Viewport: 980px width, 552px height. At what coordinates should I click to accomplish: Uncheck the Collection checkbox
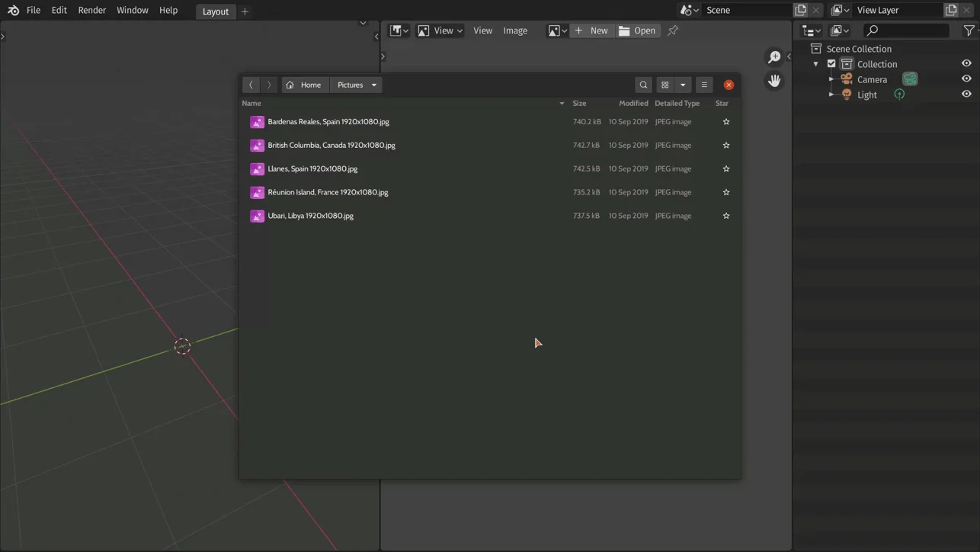coord(831,63)
